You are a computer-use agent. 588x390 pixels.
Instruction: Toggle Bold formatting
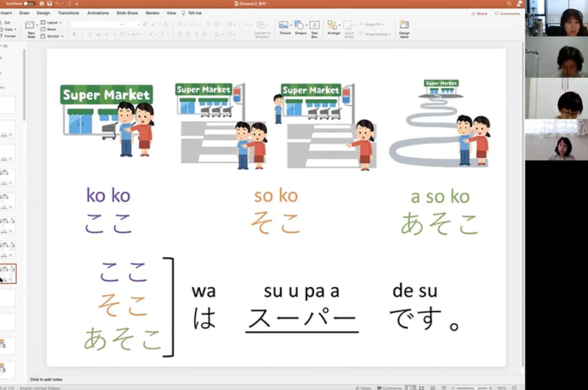(x=74, y=34)
